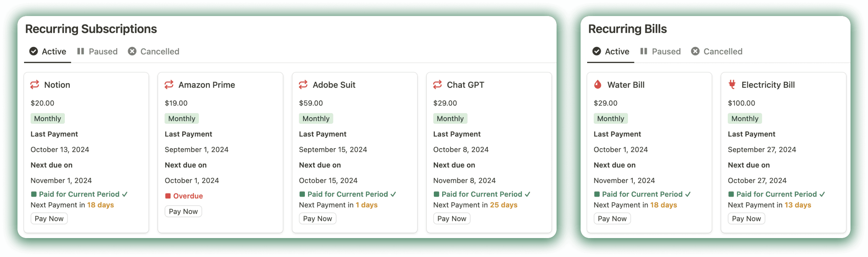
Task: Click the red Overdue square on Amazon Prime
Action: tap(168, 196)
